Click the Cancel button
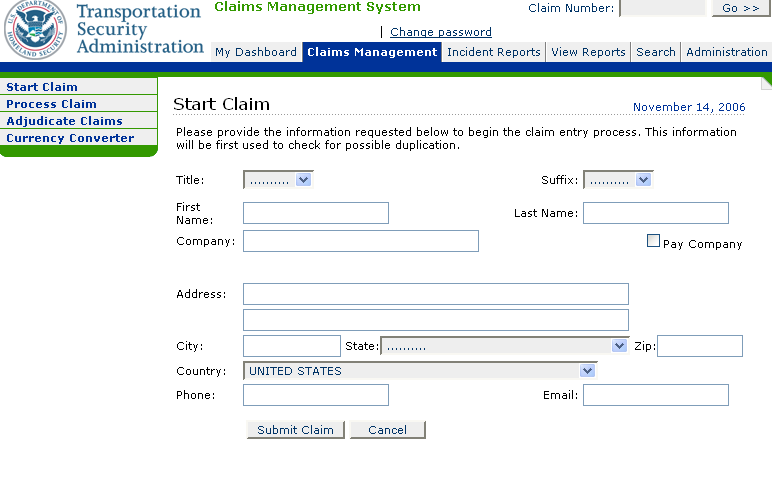772x492 pixels. coord(387,430)
